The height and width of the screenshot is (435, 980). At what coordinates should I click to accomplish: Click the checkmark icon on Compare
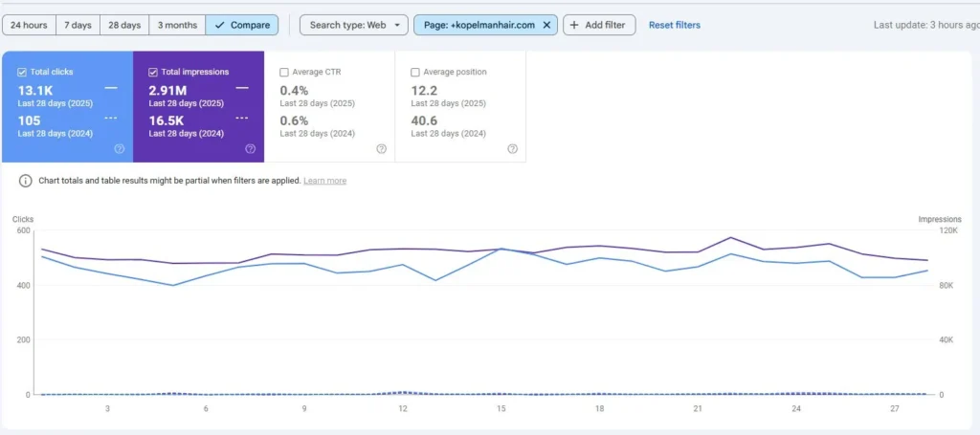217,25
